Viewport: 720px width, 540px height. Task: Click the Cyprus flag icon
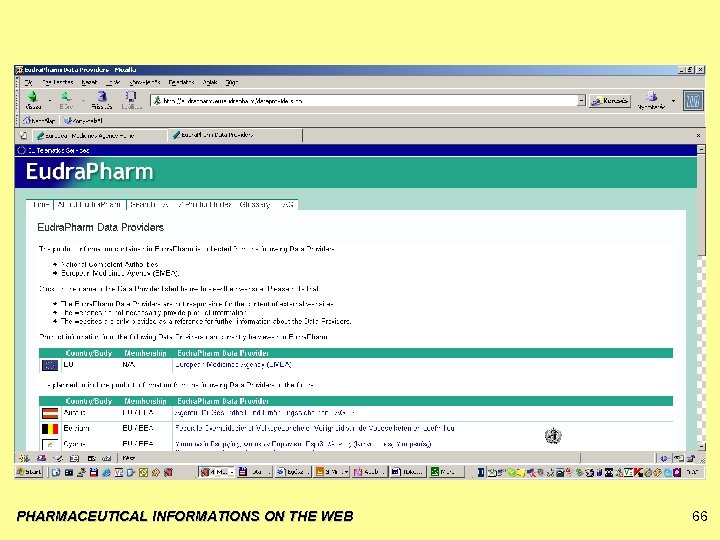point(50,444)
